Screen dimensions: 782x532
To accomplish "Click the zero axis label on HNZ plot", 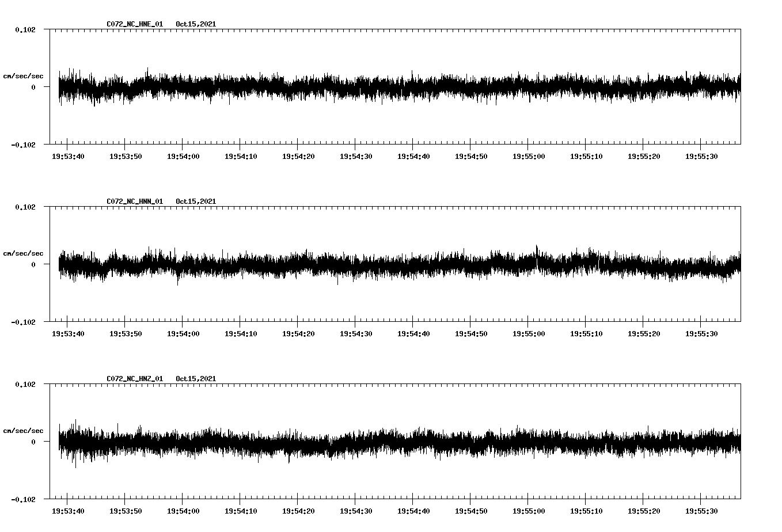I will 33,442.
